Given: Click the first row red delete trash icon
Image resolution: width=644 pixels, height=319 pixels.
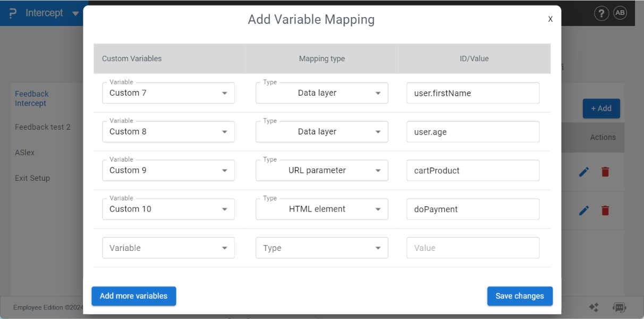Looking at the screenshot, I should coord(605,172).
